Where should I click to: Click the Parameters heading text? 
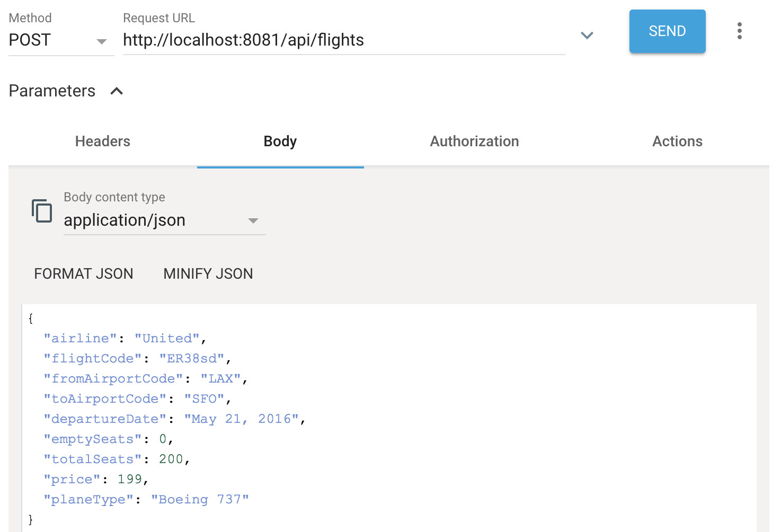pos(52,91)
